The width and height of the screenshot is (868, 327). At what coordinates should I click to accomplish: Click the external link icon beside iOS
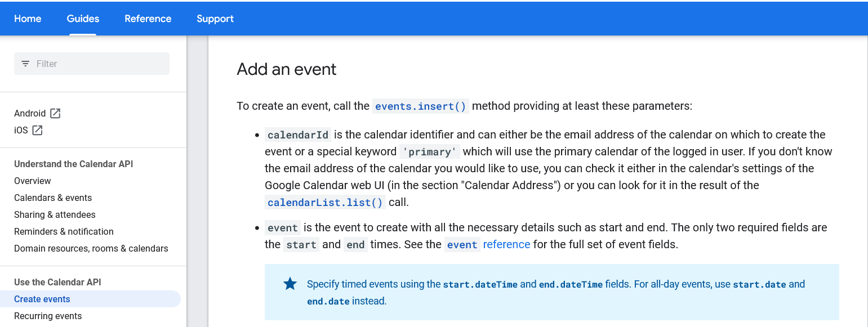click(37, 130)
